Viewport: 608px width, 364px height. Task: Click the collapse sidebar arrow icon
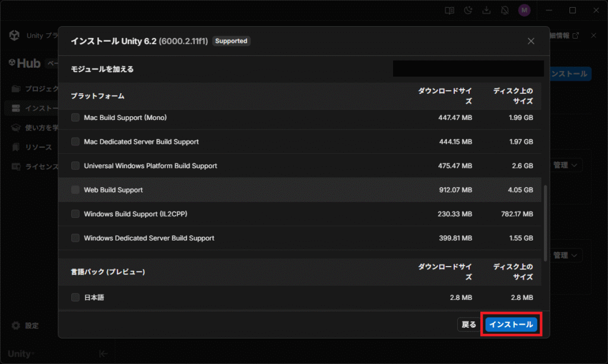coord(103,354)
